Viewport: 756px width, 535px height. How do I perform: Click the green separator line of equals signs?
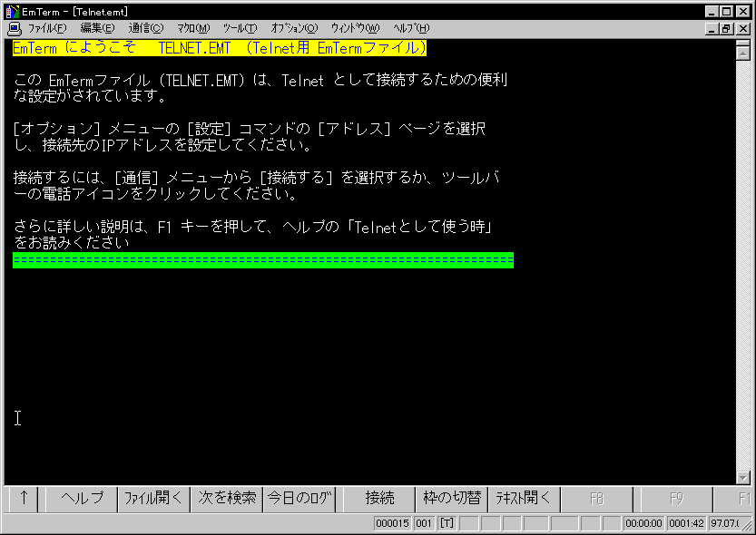pyautogui.click(x=263, y=260)
